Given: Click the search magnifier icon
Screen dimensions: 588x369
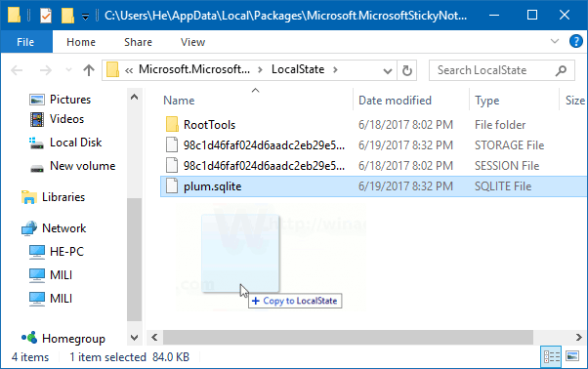Looking at the screenshot, I should (x=561, y=70).
